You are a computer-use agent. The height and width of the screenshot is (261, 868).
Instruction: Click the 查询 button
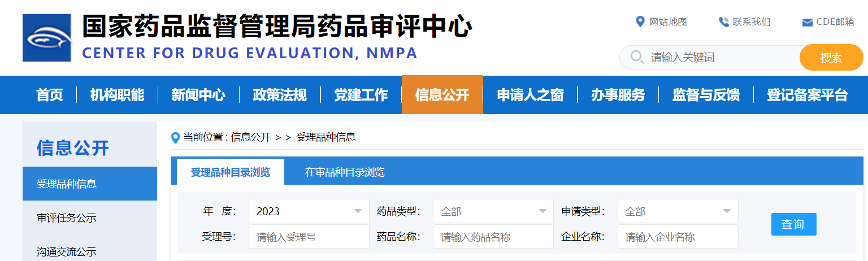[794, 224]
